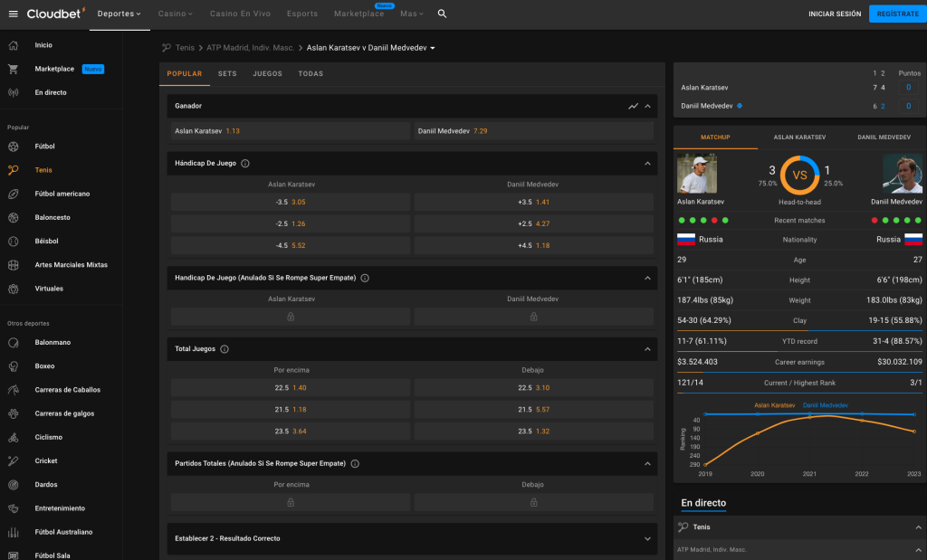
Task: Click the Balonmano icon
Action: click(13, 343)
